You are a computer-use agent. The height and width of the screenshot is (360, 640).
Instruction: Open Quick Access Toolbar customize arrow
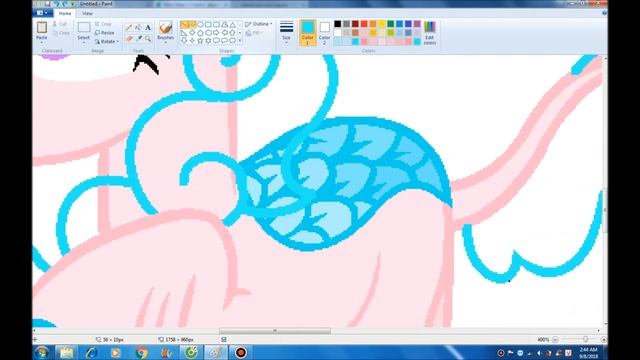coord(73,4)
